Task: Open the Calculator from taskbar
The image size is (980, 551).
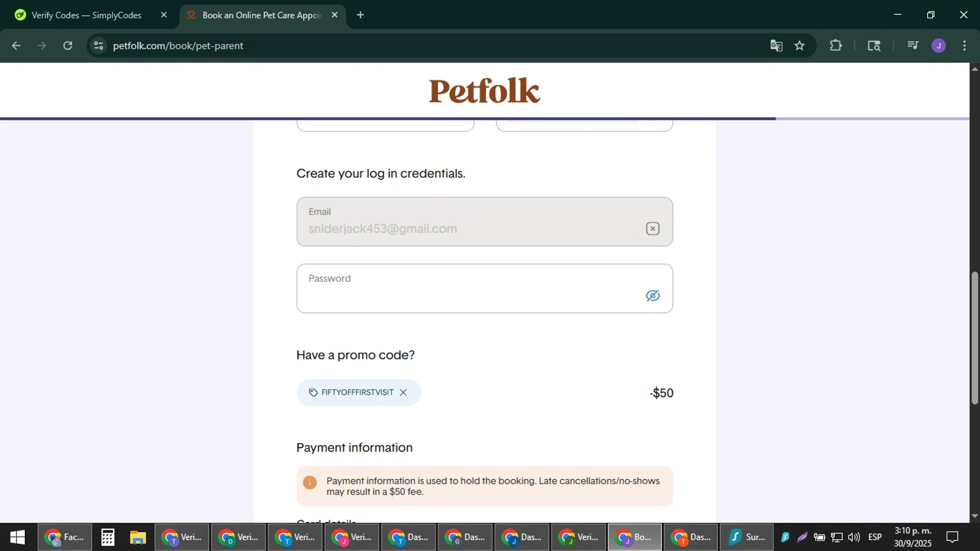Action: pos(108,537)
